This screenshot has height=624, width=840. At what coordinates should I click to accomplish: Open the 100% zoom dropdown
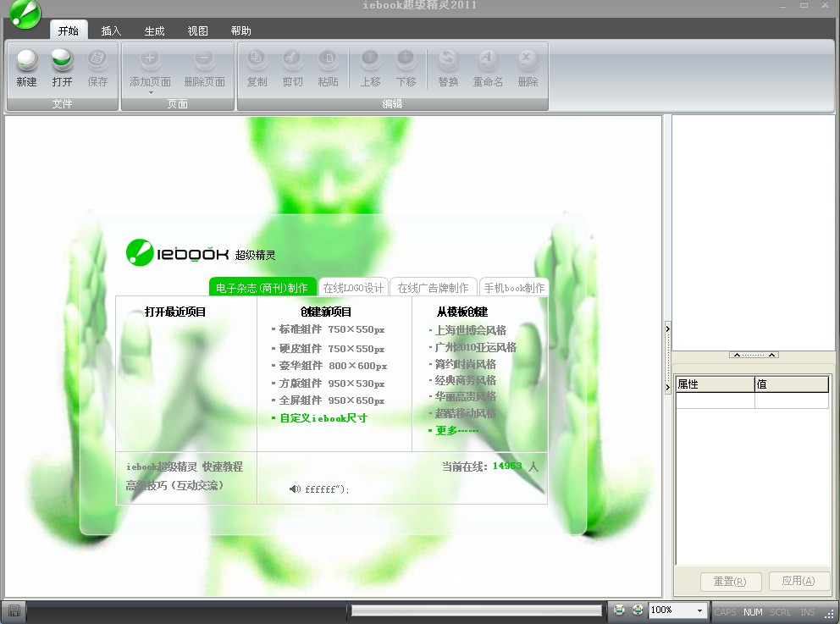click(699, 610)
